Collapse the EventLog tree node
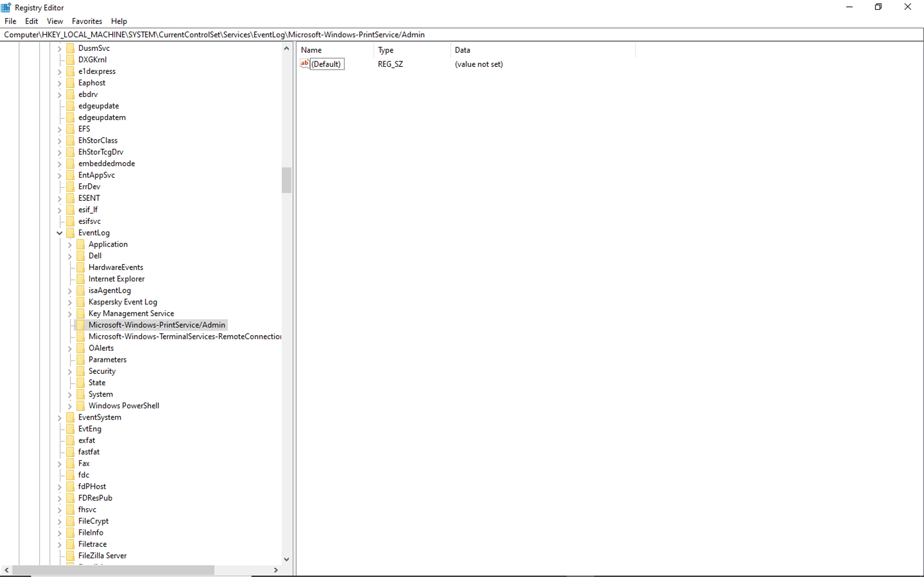 60,233
